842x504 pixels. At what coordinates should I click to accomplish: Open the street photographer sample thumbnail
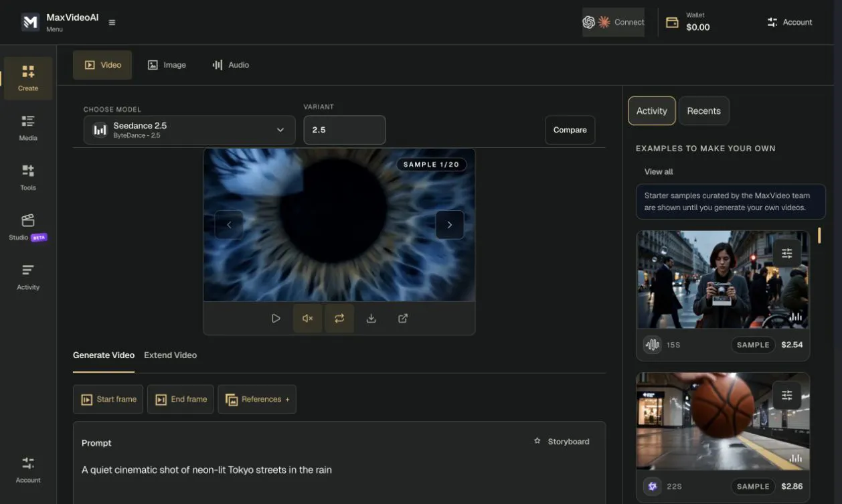tap(723, 279)
